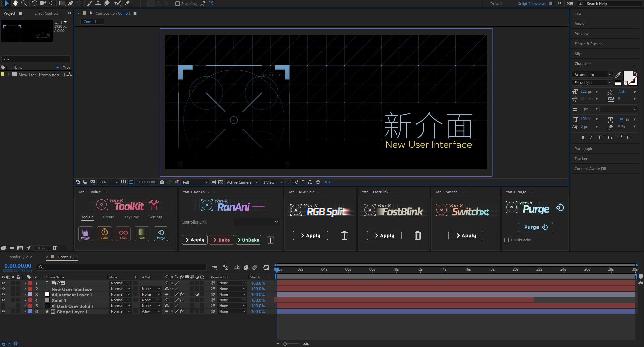The width and height of the screenshot is (644, 347).
Task: Select the Clone Stamp tool
Action: 98,3
